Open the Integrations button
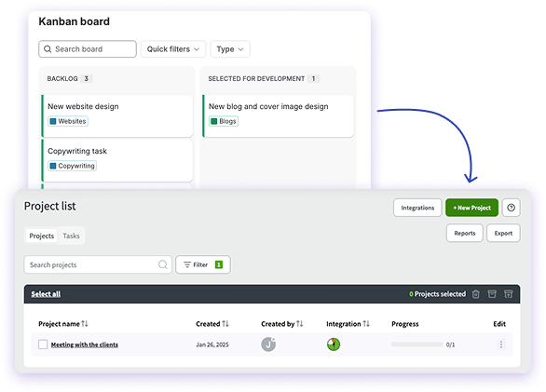Screen dimensions: 546x392 tap(417, 208)
